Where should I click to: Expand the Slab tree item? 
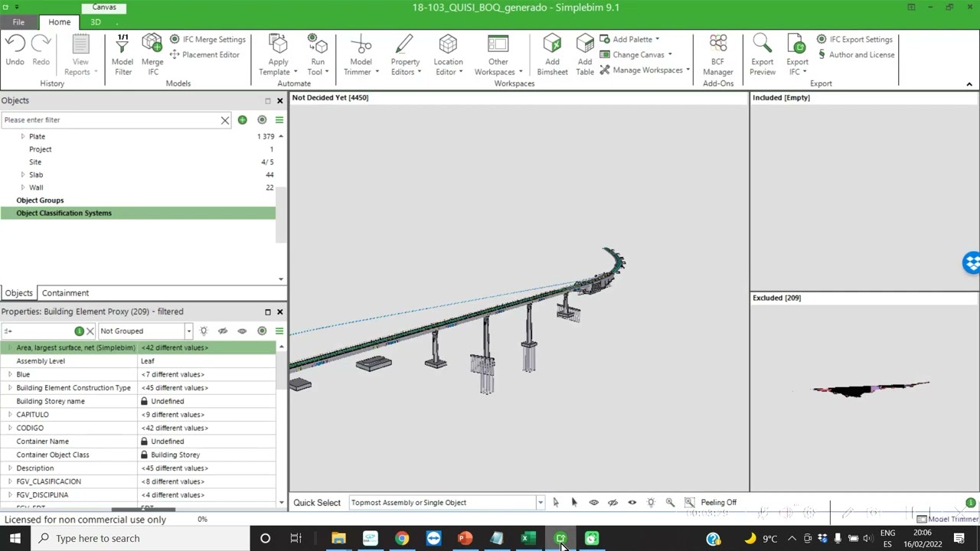pyautogui.click(x=22, y=174)
